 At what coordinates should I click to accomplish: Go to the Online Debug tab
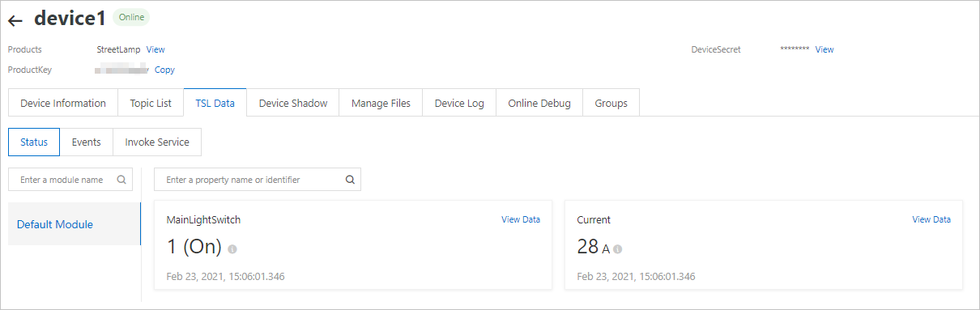(539, 103)
